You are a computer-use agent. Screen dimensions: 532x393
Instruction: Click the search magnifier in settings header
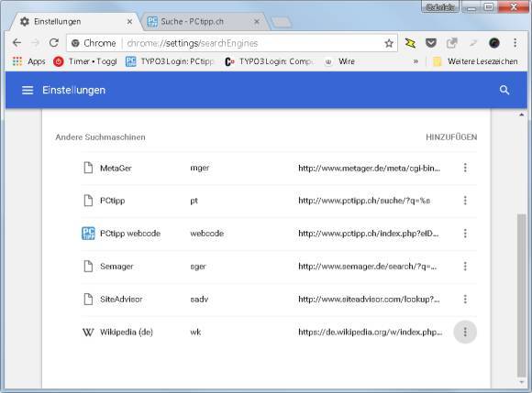pos(504,90)
